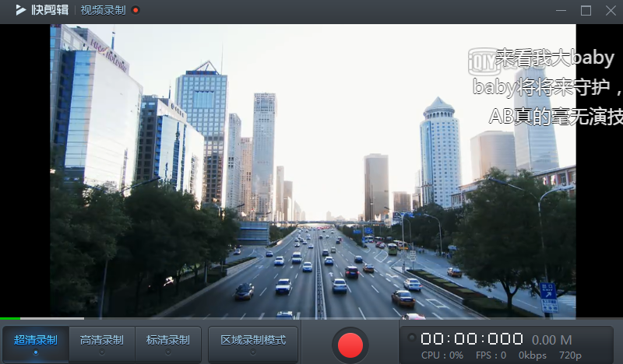The width and height of the screenshot is (623, 364).
Task: Minimize the 快剪辑 window
Action: point(561,10)
